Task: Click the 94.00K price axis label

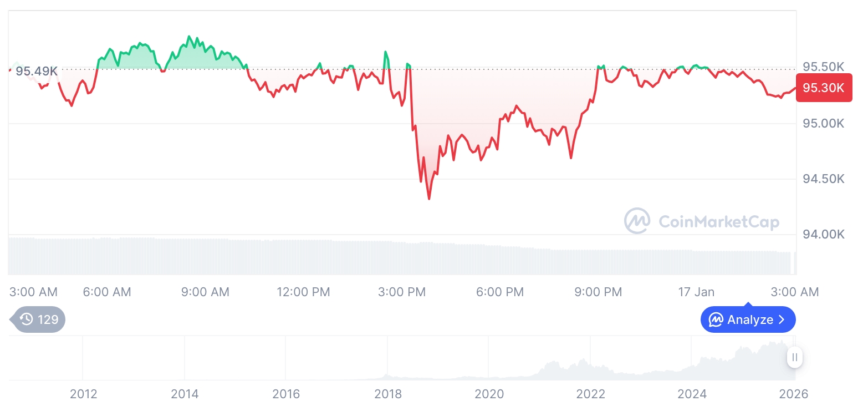Action: pyautogui.click(x=824, y=235)
